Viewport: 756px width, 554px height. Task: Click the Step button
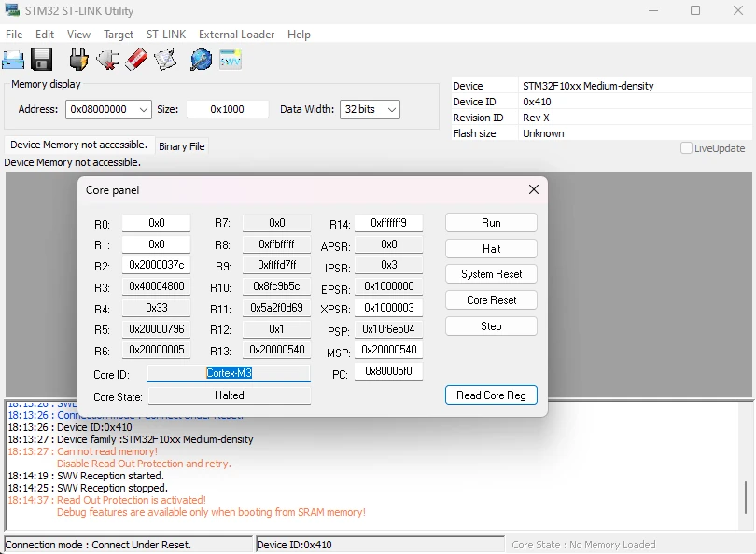[491, 326]
